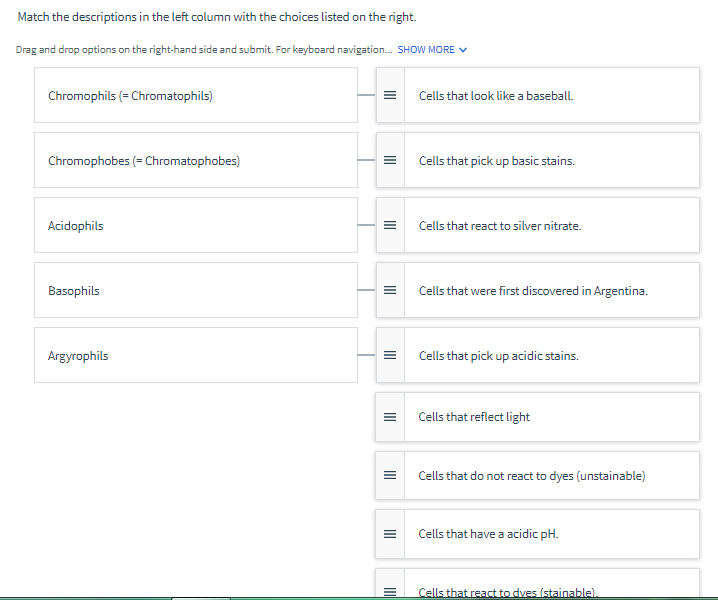Click 'Cells that look like a baseball.' text
The image size is (718, 600).
(x=496, y=96)
